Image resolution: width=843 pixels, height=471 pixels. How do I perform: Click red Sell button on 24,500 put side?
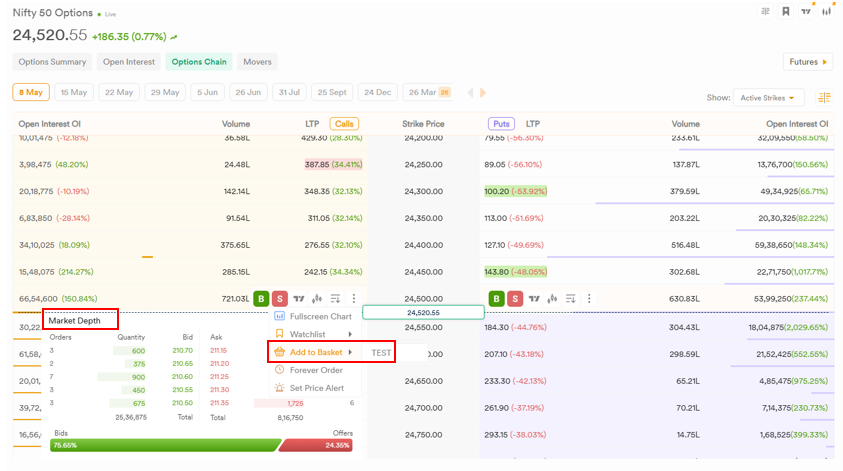pos(515,298)
